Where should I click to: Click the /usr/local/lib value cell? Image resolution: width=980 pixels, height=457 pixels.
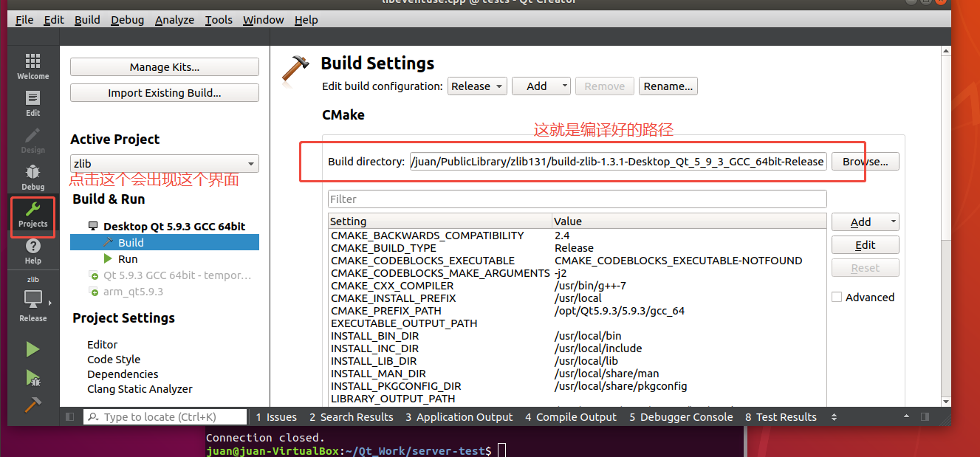click(x=586, y=361)
